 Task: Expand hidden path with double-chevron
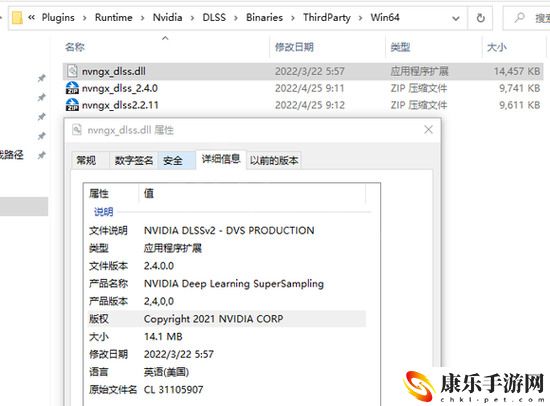point(32,17)
